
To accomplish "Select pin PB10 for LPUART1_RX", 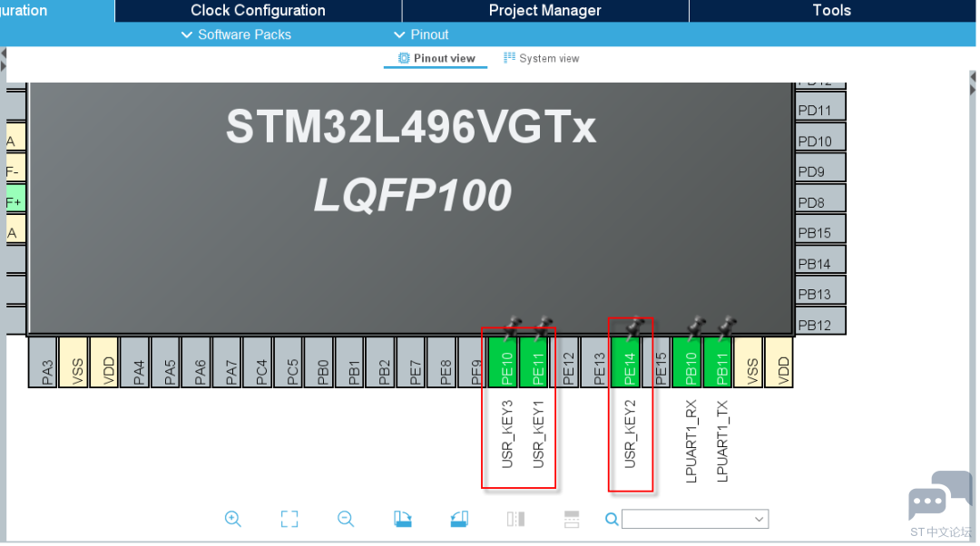I will tap(688, 362).
